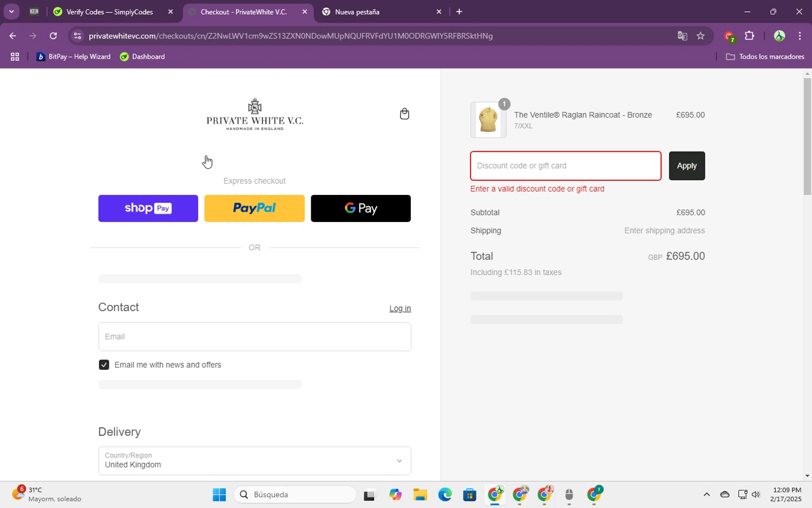Pay with Google Pay express button
This screenshot has height=508, width=812.
(361, 209)
